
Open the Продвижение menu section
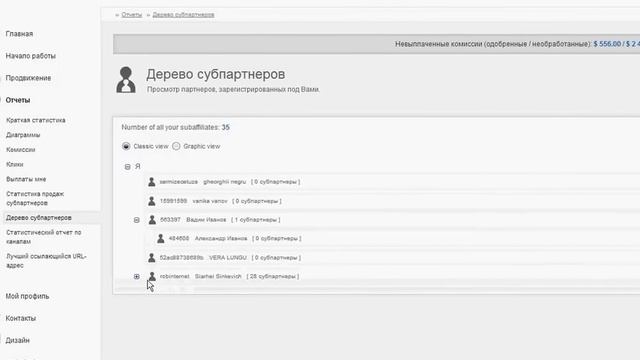[x=28, y=78]
